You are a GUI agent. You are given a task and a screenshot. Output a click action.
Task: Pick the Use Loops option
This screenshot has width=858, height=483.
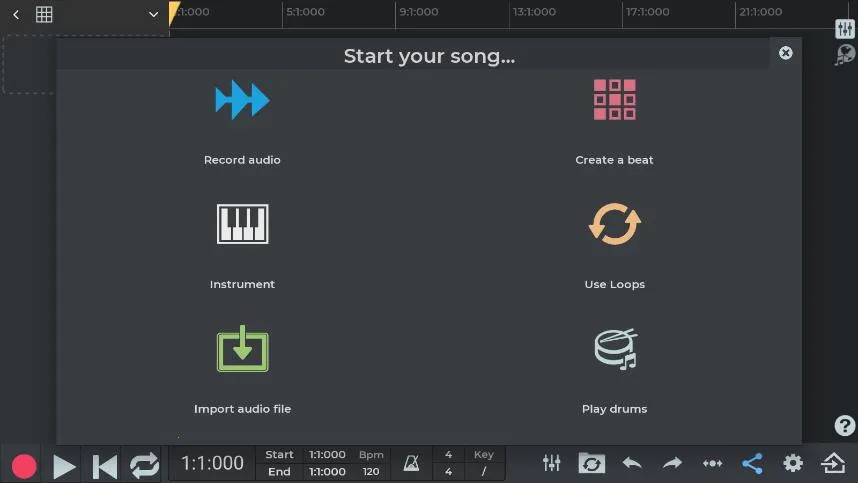click(614, 225)
